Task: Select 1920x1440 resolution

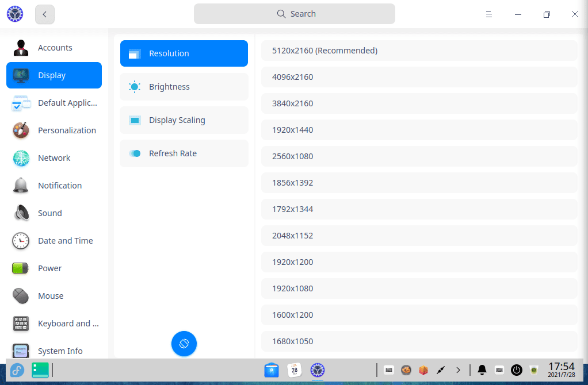Action: pyautogui.click(x=419, y=130)
